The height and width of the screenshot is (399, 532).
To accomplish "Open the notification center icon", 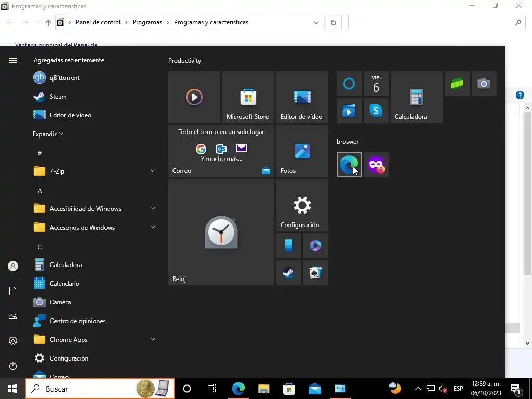I will [x=516, y=389].
